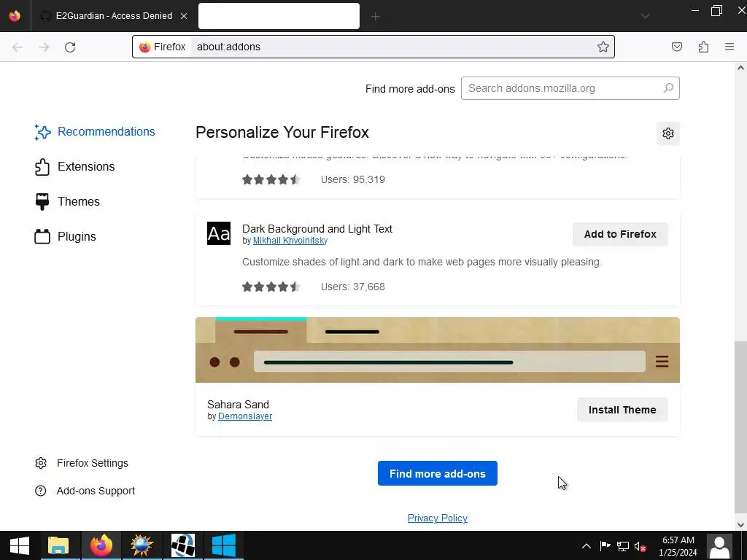Select the 'Users: 95,319' text
Image resolution: width=747 pixels, height=560 pixels.
click(353, 179)
